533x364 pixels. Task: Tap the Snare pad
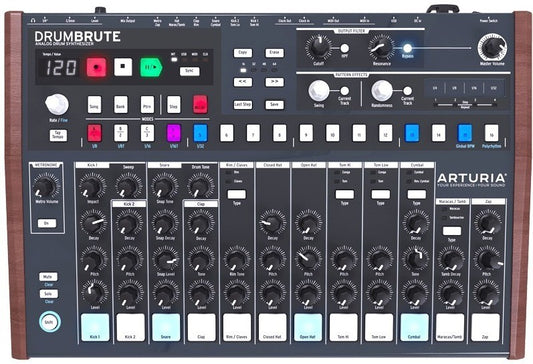pos(166,327)
